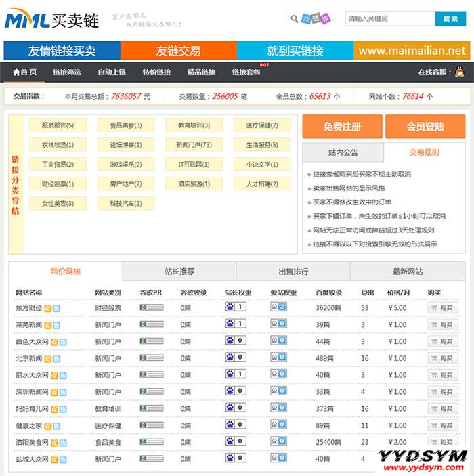474x476 pixels.
Task: Click the Google PR bar in 妈妈育儿网 row
Action: coord(151,408)
